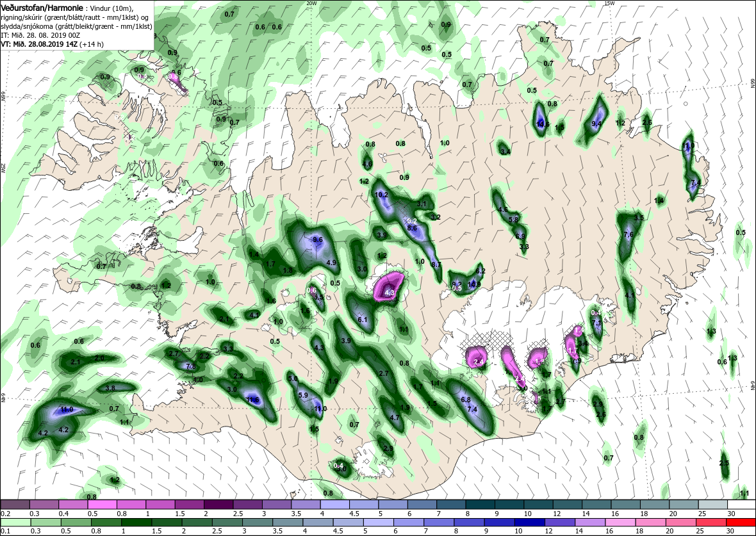Click the '6.2' precipitation value
This screenshot has height=536, width=756.
pyautogui.click(x=481, y=271)
